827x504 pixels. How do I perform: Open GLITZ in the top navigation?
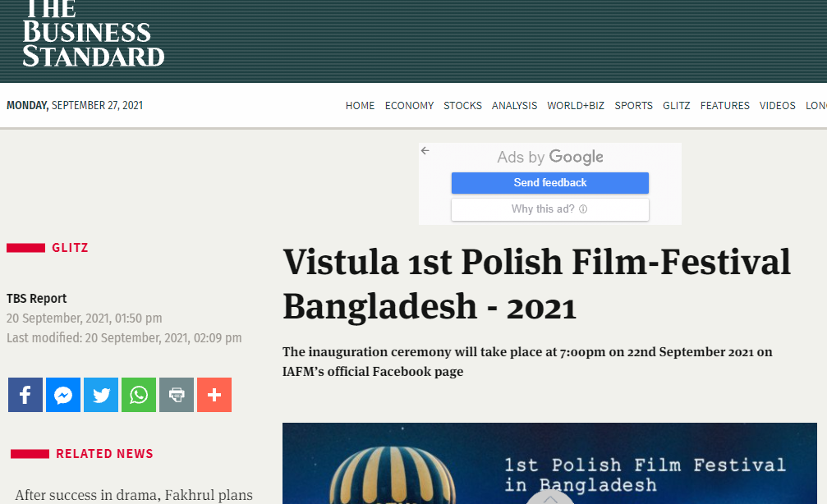coord(676,105)
